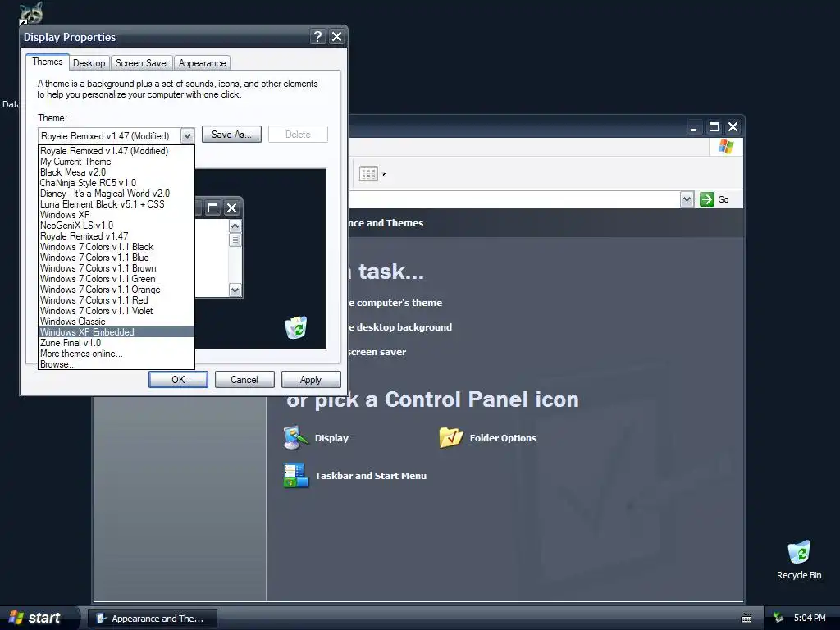This screenshot has height=630, width=840.
Task: Select My Current Theme option
Action: pos(116,162)
